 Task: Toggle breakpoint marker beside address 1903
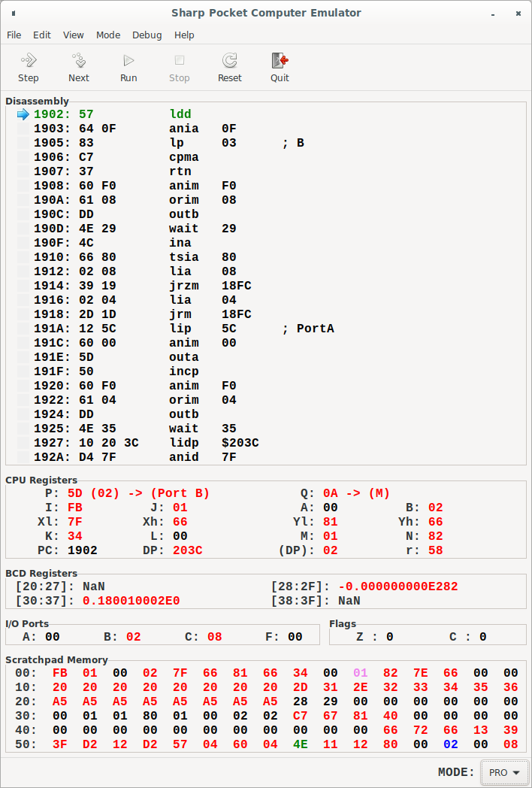23,129
